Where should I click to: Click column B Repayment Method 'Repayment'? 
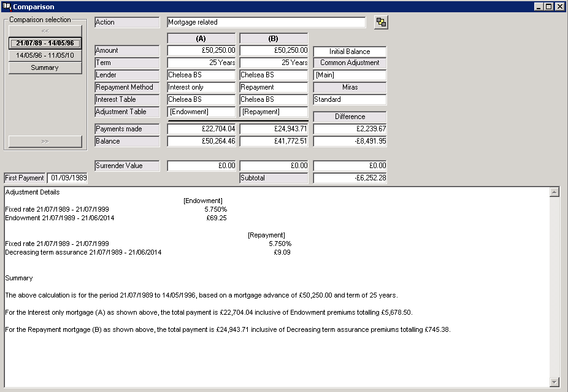(274, 87)
